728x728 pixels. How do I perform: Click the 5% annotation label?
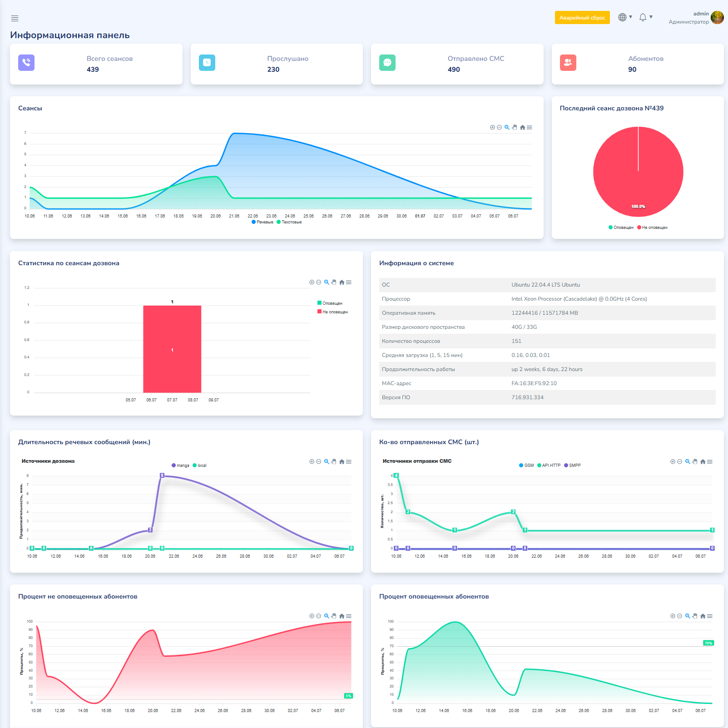point(348,696)
